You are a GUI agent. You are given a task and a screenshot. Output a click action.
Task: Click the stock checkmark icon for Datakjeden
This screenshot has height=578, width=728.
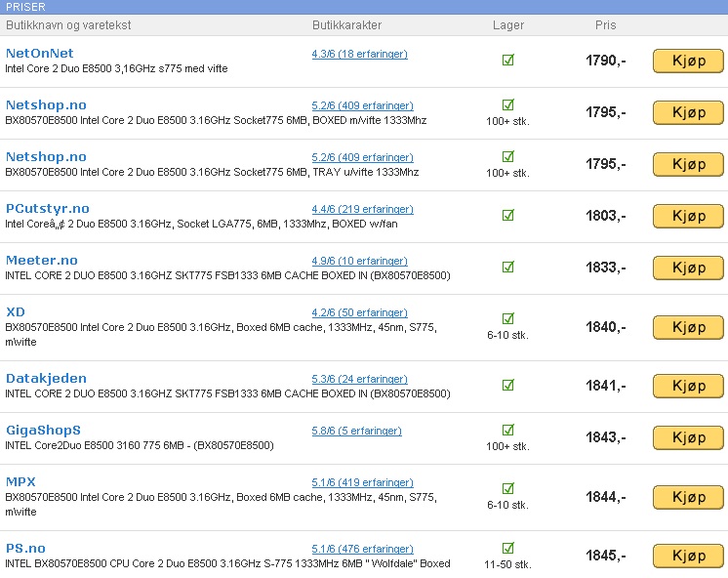(x=507, y=386)
